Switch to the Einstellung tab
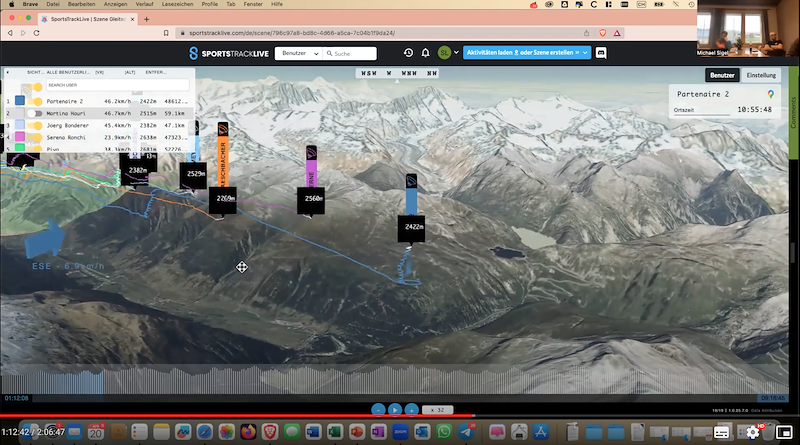The height and width of the screenshot is (445, 800). tap(761, 75)
